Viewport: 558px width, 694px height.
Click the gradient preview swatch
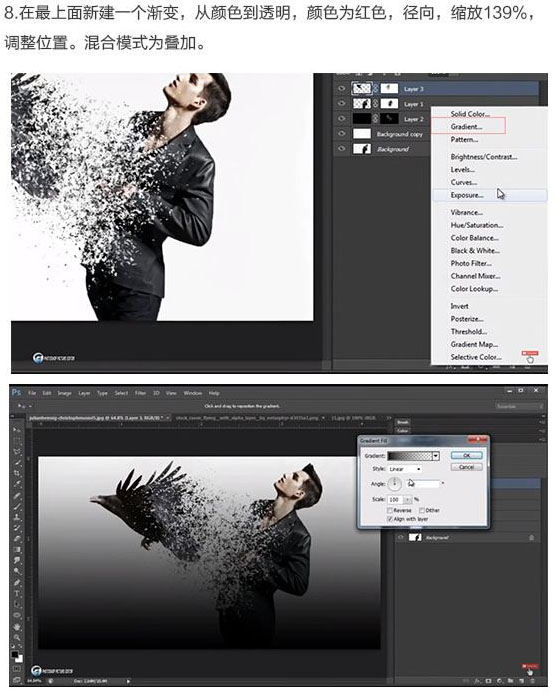(x=410, y=456)
